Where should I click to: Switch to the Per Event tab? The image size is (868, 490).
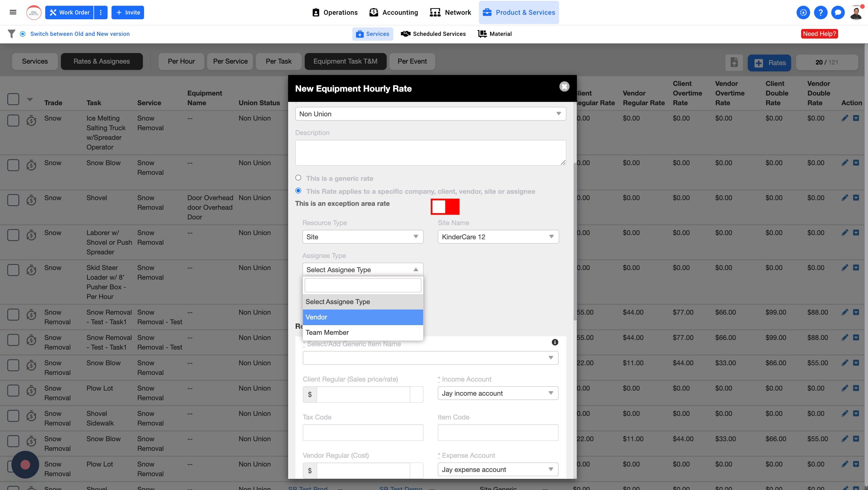412,61
